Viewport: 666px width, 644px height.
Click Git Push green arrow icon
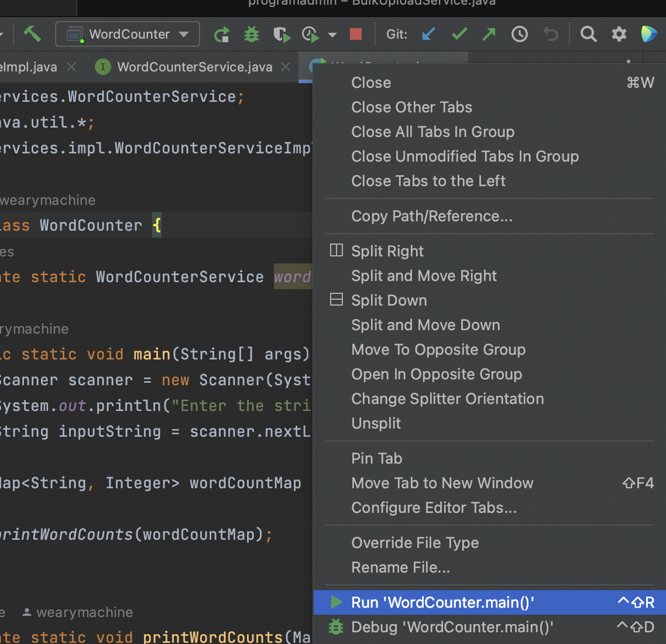click(x=489, y=34)
